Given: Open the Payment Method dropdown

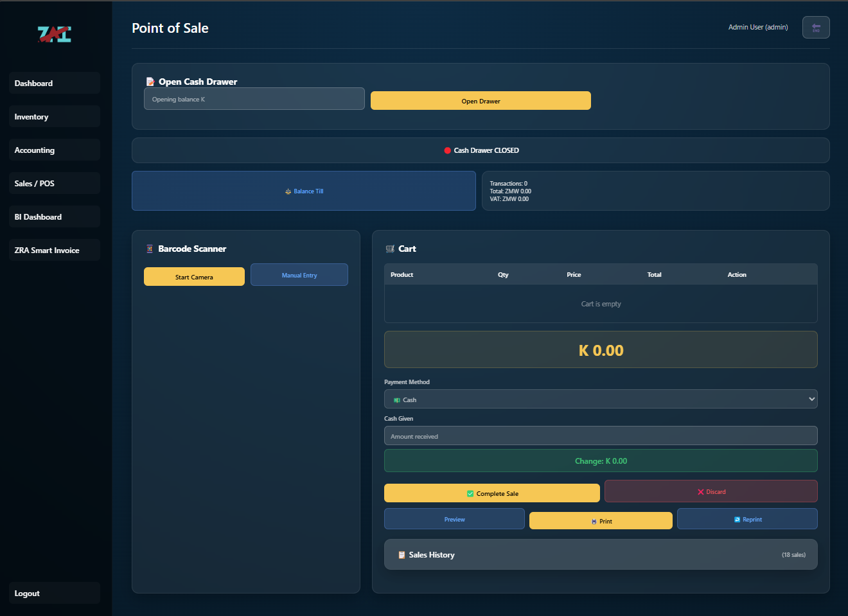Looking at the screenshot, I should pyautogui.click(x=601, y=399).
